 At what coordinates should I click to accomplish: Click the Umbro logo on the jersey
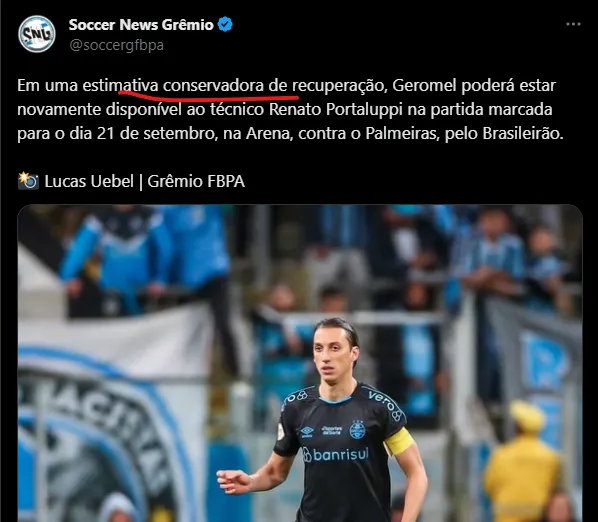tap(307, 431)
